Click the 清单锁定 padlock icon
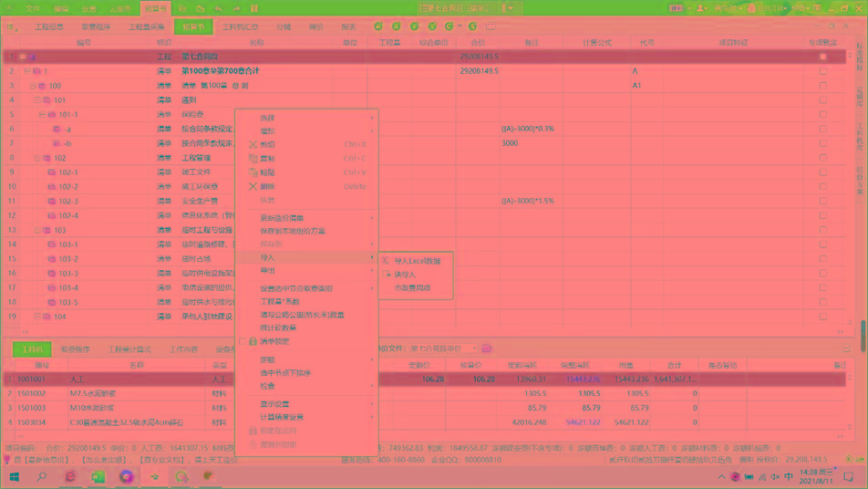868x489 pixels. pos(253,341)
